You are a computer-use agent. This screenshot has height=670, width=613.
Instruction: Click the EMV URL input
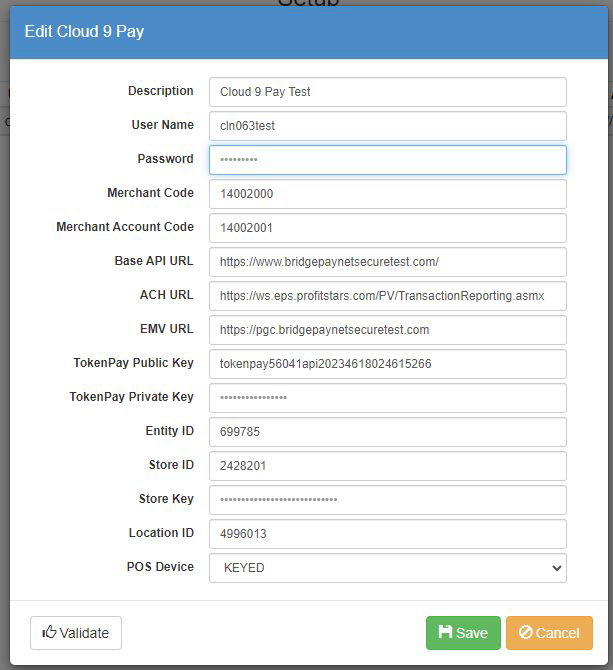point(387,330)
